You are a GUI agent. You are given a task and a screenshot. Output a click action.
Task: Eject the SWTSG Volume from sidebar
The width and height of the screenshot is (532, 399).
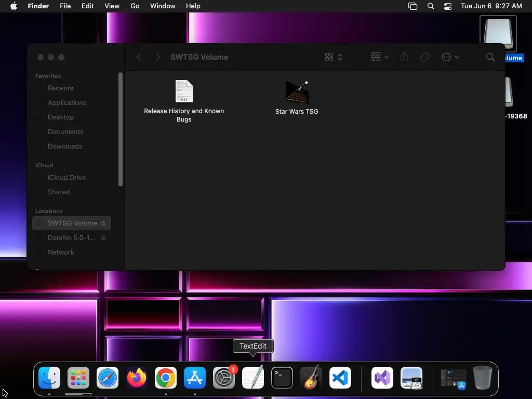click(x=103, y=223)
